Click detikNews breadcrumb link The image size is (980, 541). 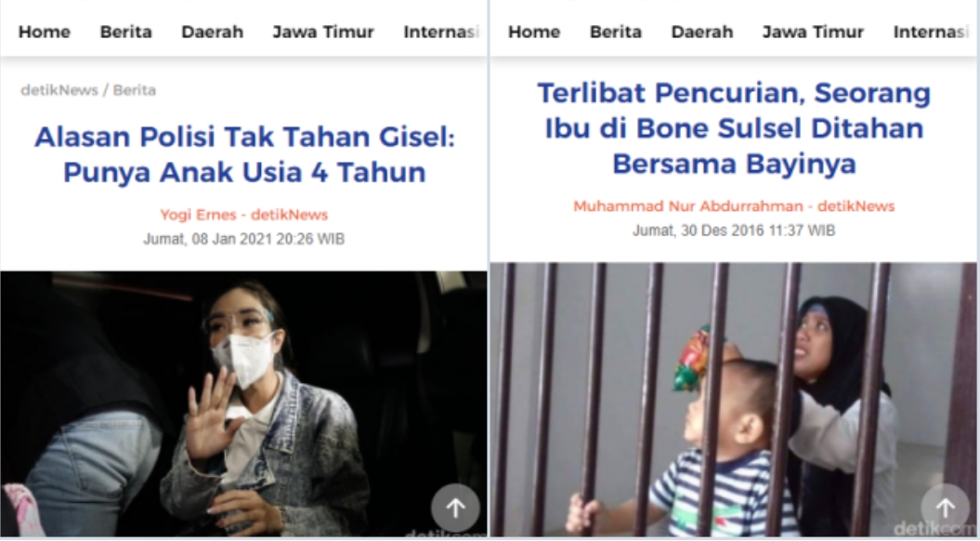coord(59,90)
